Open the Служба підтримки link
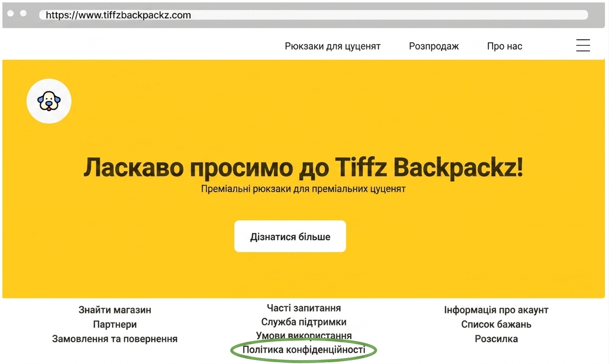 click(304, 322)
